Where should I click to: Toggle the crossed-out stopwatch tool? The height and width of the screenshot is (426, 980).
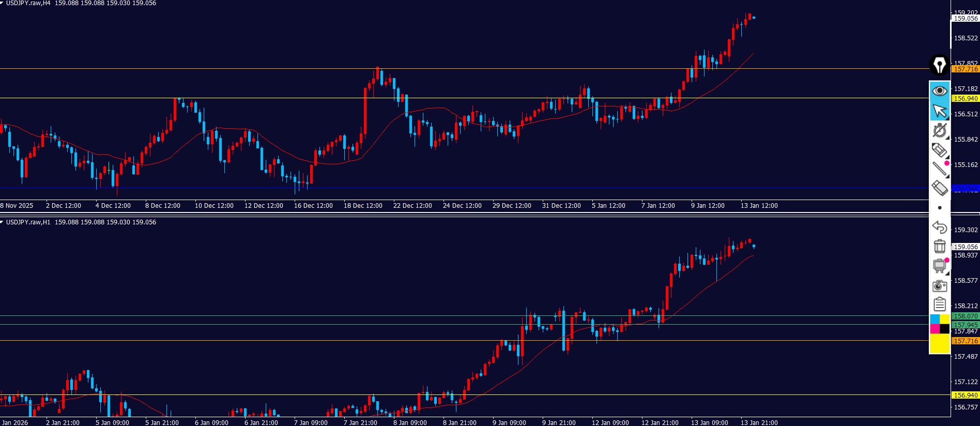click(x=939, y=130)
